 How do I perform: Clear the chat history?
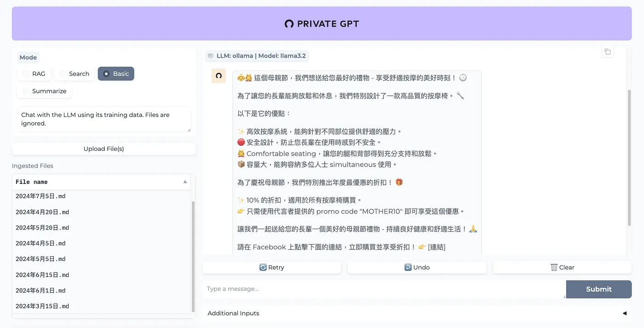[562, 267]
